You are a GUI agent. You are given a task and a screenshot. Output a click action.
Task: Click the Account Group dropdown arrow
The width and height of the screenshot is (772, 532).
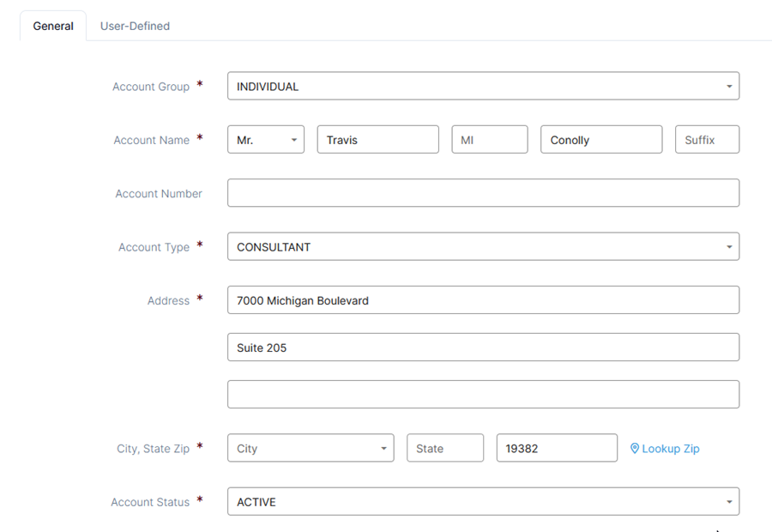(x=729, y=87)
